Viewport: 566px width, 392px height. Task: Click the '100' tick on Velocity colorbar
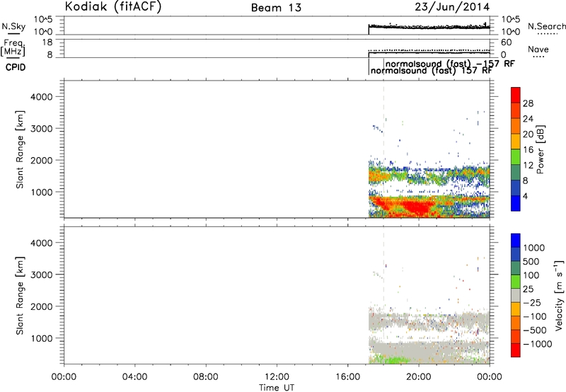point(531,275)
